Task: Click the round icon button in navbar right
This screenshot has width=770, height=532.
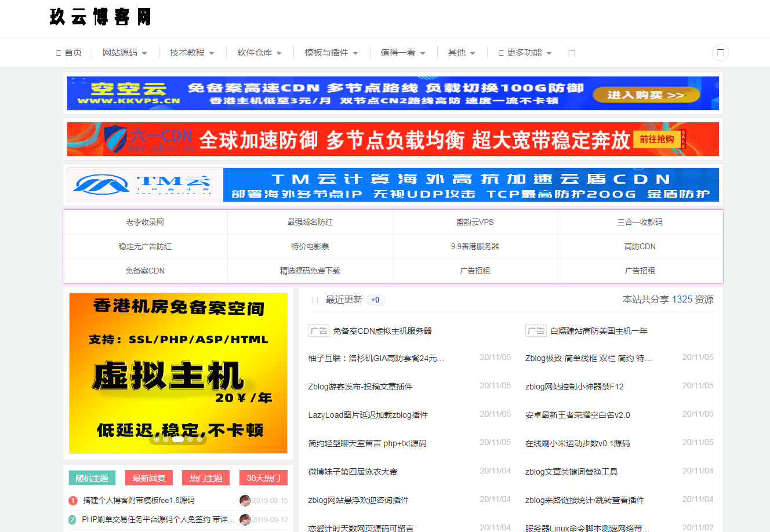Action: click(720, 53)
